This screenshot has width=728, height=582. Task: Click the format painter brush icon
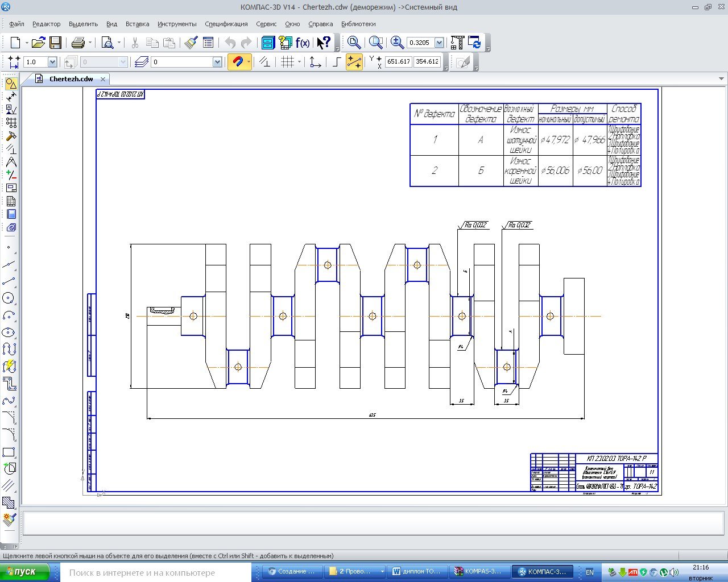[191, 43]
